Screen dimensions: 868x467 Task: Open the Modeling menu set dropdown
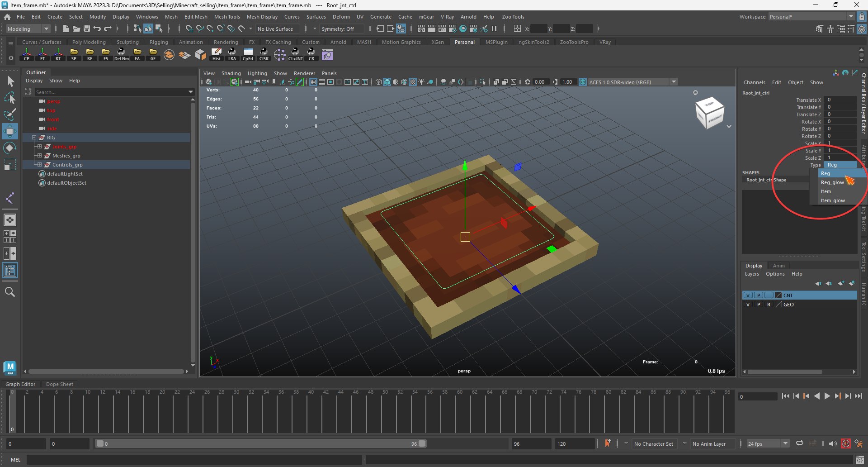pos(28,29)
